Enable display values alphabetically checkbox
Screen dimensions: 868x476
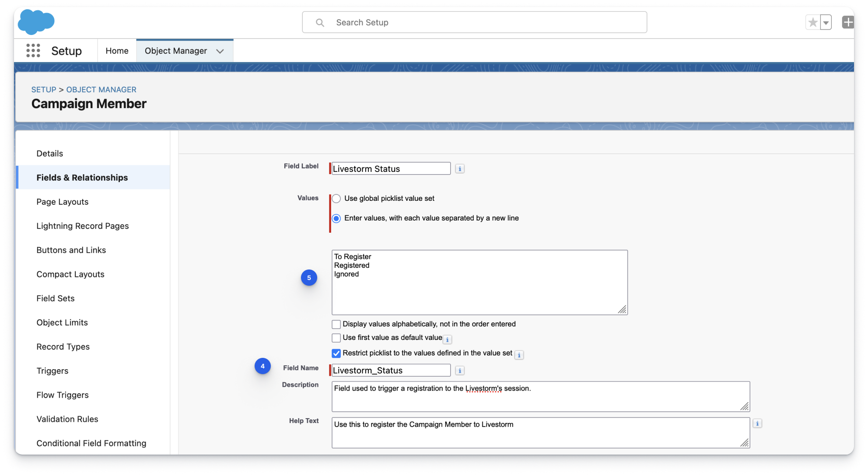click(336, 324)
